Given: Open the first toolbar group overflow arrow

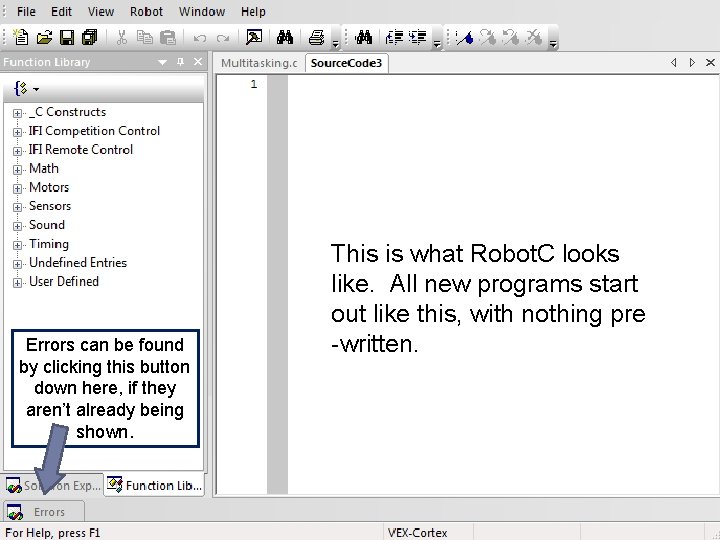Looking at the screenshot, I should click(336, 44).
